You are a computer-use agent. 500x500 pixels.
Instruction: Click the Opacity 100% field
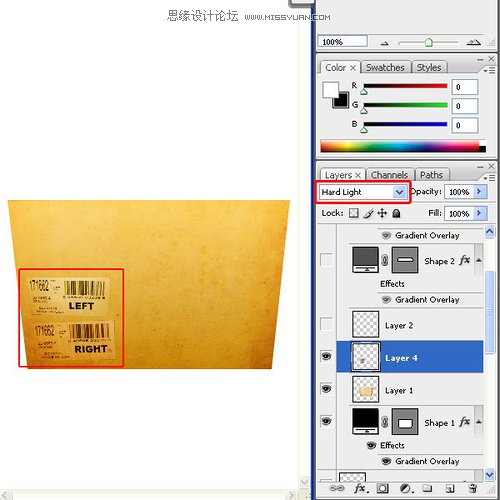459,192
